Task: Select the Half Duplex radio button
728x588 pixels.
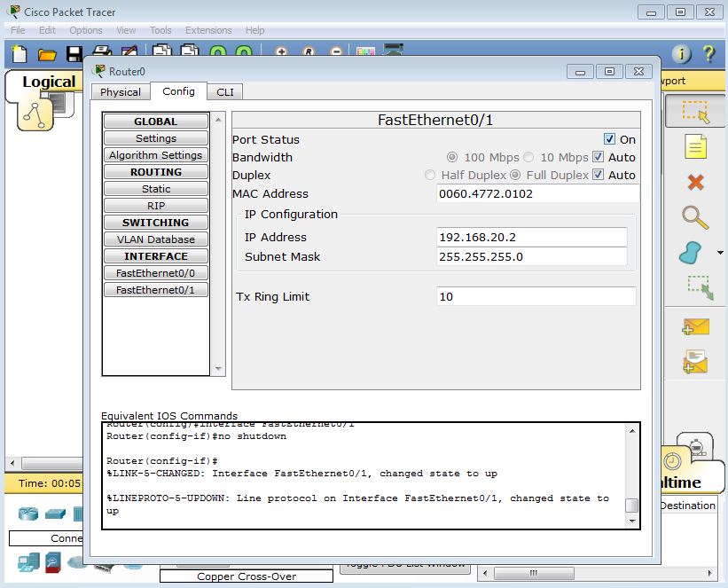Action: (430, 175)
